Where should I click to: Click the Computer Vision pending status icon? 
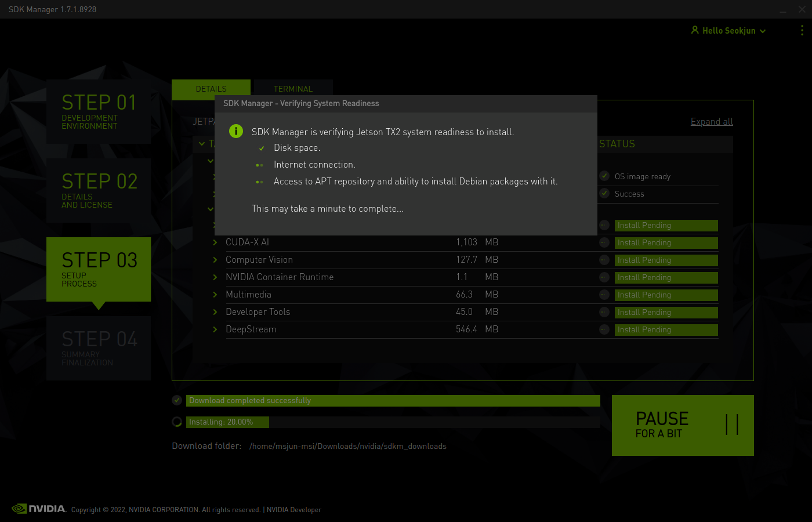coord(604,260)
